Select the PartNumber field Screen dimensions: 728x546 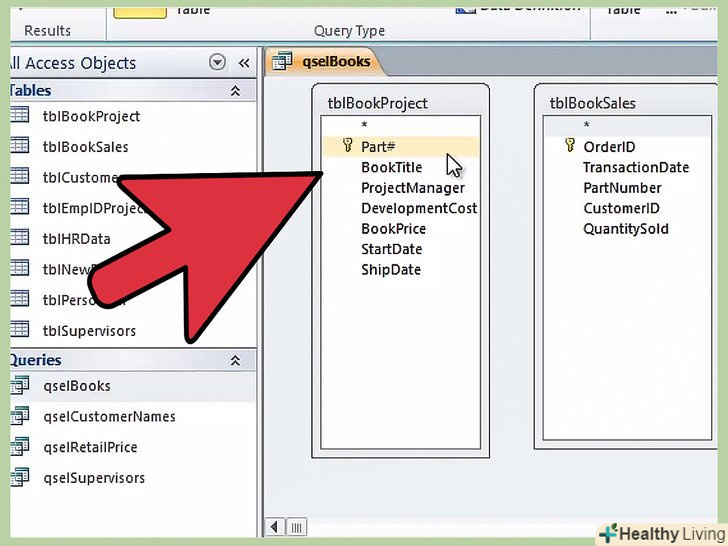[622, 188]
